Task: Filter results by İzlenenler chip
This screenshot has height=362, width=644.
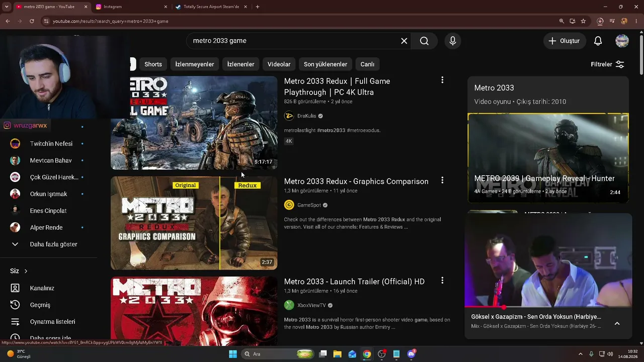Action: 240,64
